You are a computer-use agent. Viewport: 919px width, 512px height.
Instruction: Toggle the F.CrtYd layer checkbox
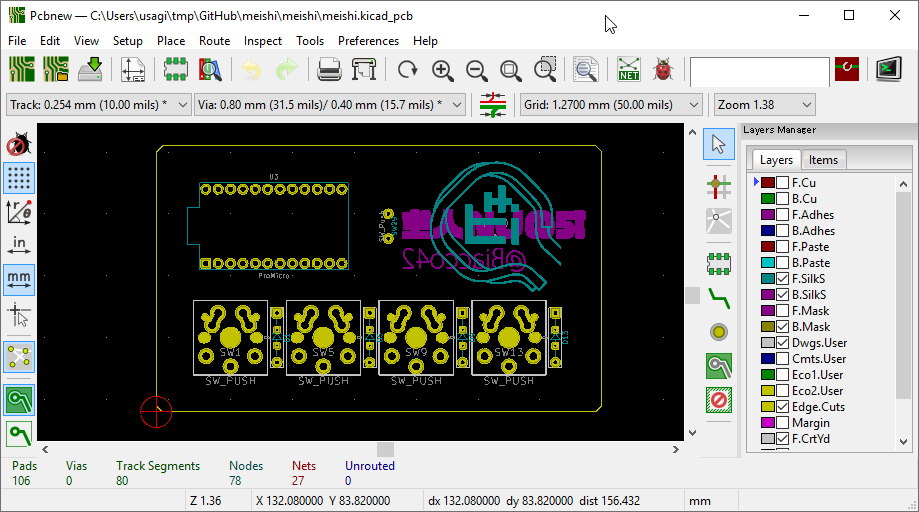coord(782,439)
